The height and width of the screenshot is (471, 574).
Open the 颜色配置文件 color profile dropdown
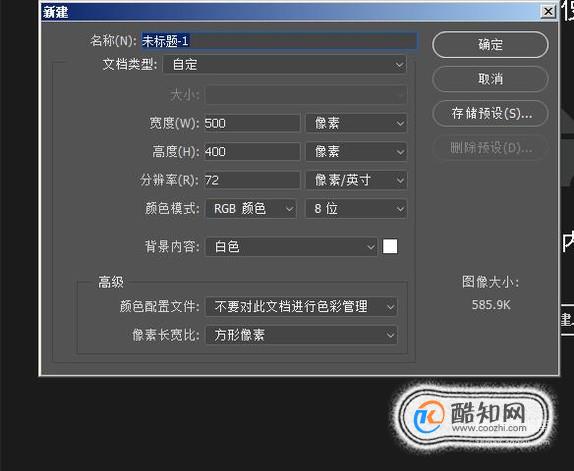click(301, 307)
